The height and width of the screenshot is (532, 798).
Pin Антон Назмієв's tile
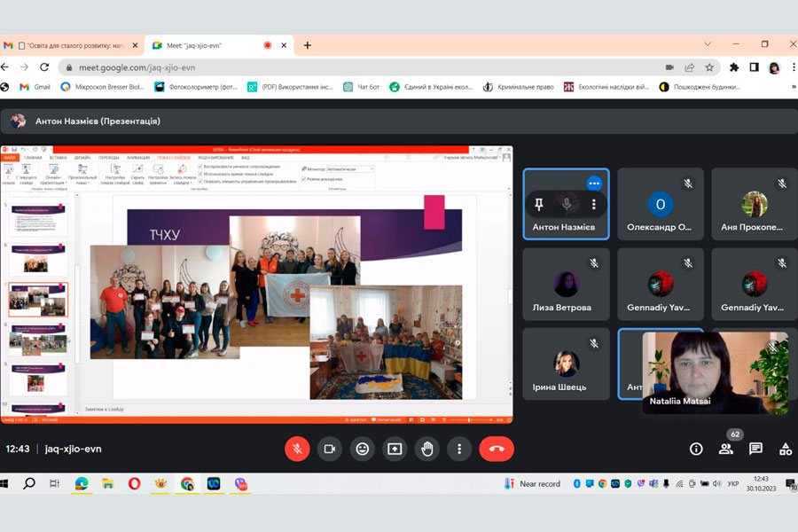pos(539,204)
